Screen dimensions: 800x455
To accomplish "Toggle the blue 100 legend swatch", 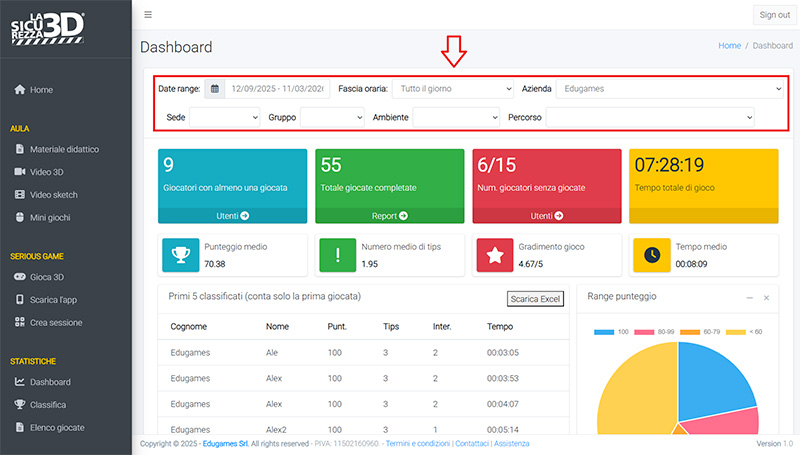I will click(x=604, y=332).
